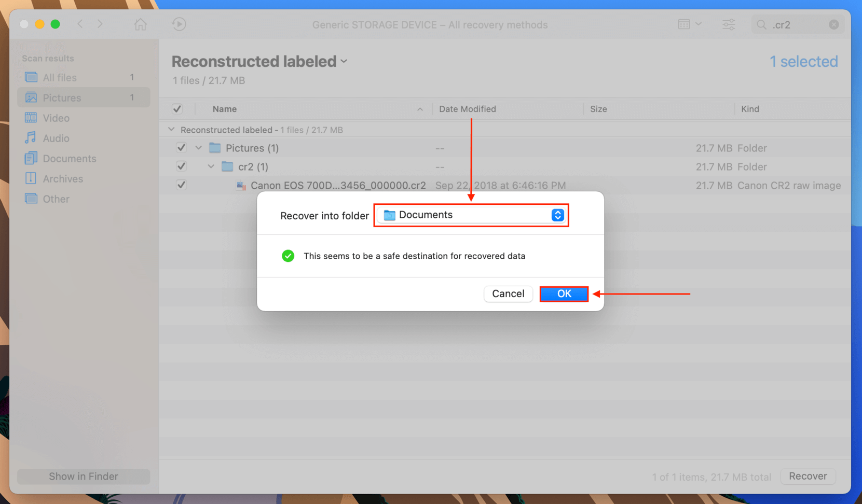Click the Archives sidebar icon

[31, 178]
